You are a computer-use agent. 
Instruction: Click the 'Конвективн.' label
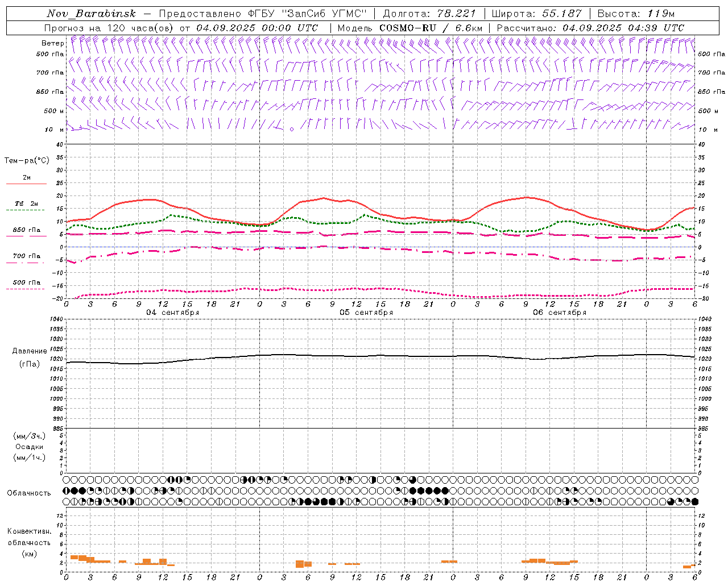point(30,531)
